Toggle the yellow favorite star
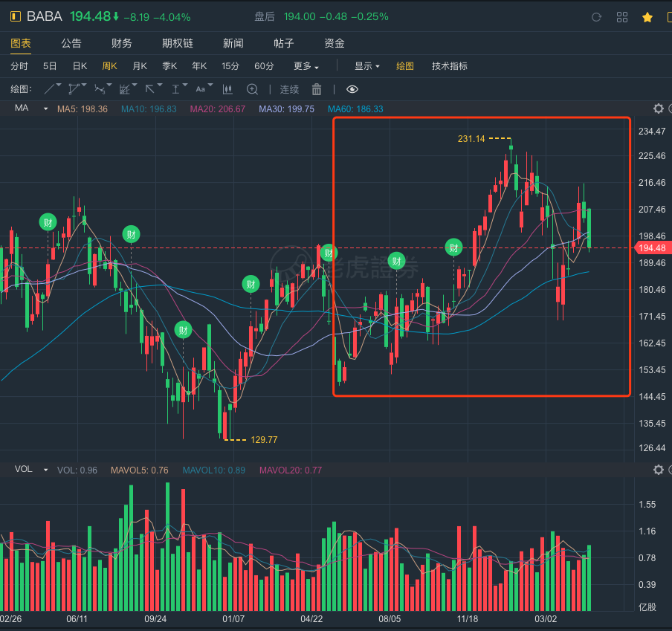 [x=647, y=17]
